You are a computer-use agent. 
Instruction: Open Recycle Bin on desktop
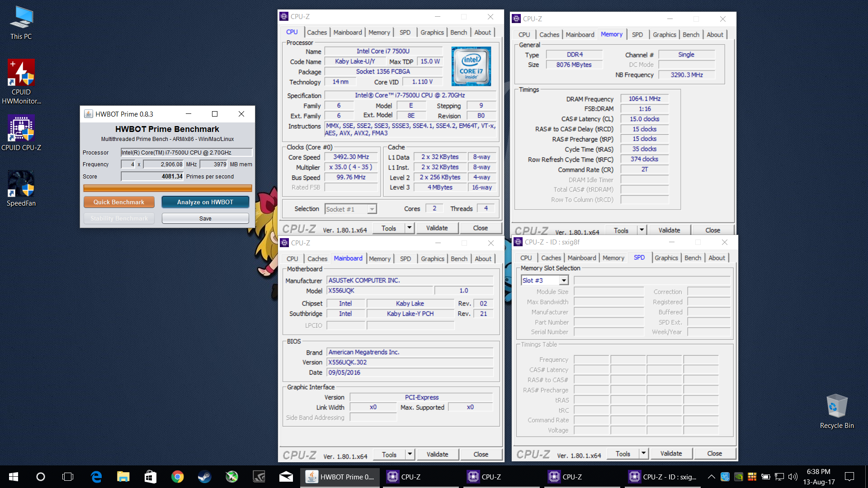[x=837, y=411]
